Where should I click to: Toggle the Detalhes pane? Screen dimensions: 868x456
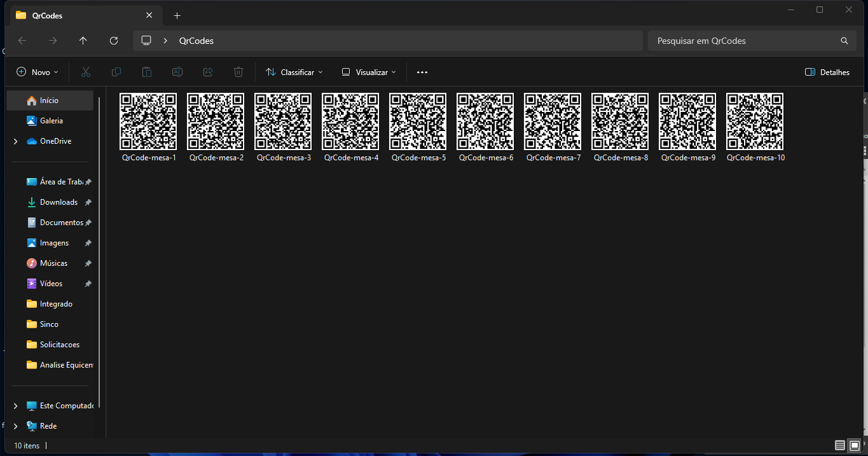tap(827, 73)
